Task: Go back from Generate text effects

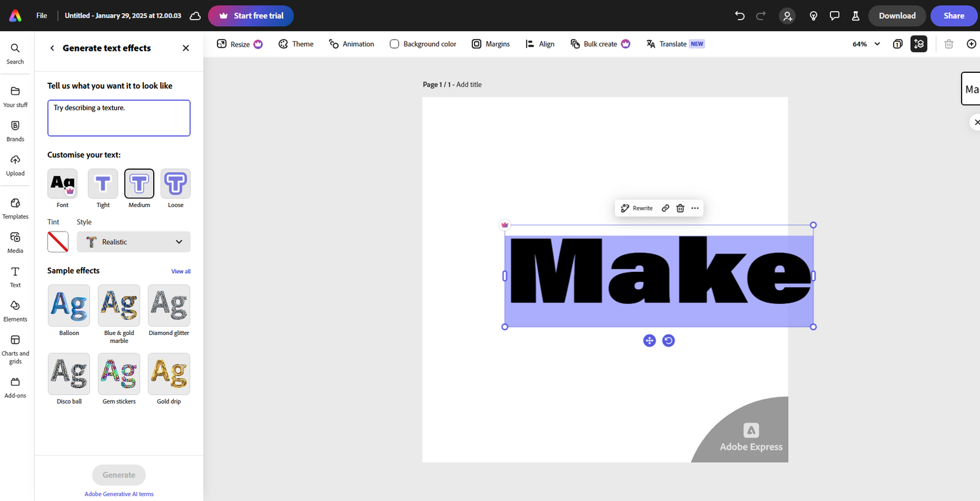Action: coord(52,48)
